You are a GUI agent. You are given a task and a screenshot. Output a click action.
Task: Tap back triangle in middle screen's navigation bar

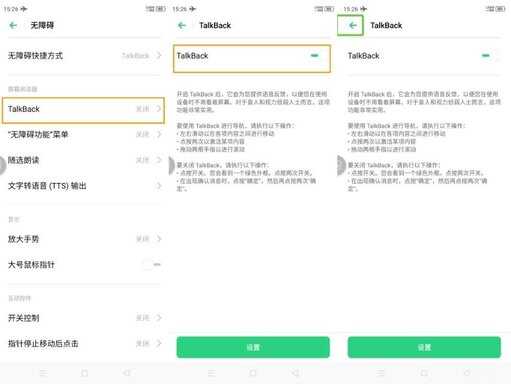click(295, 373)
